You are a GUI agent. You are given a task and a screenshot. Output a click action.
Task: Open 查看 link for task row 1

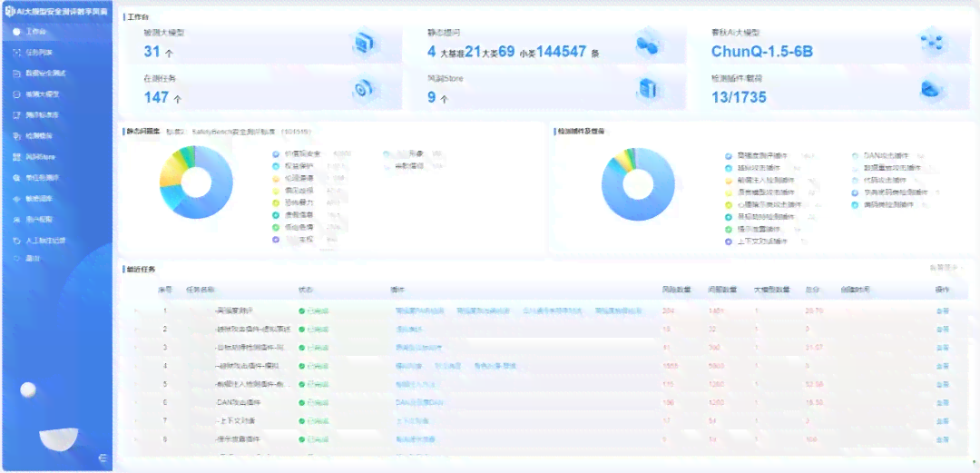[942, 311]
